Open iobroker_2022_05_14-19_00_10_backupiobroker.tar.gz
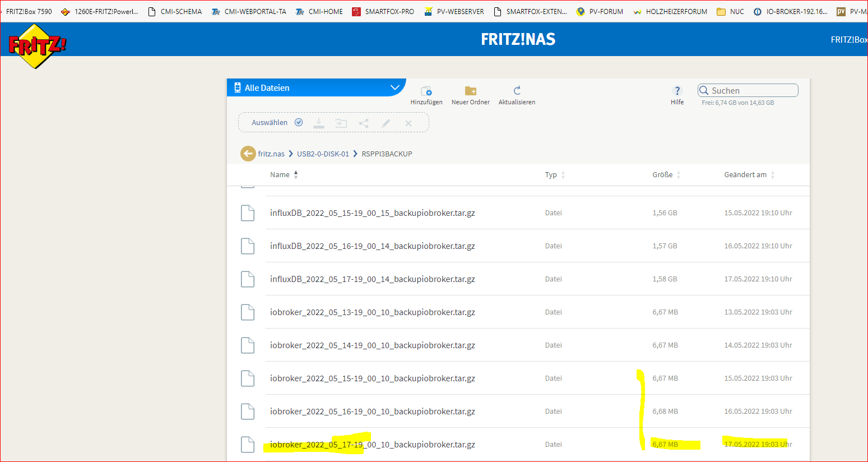Viewport: 868px width, 462px height. pos(373,345)
